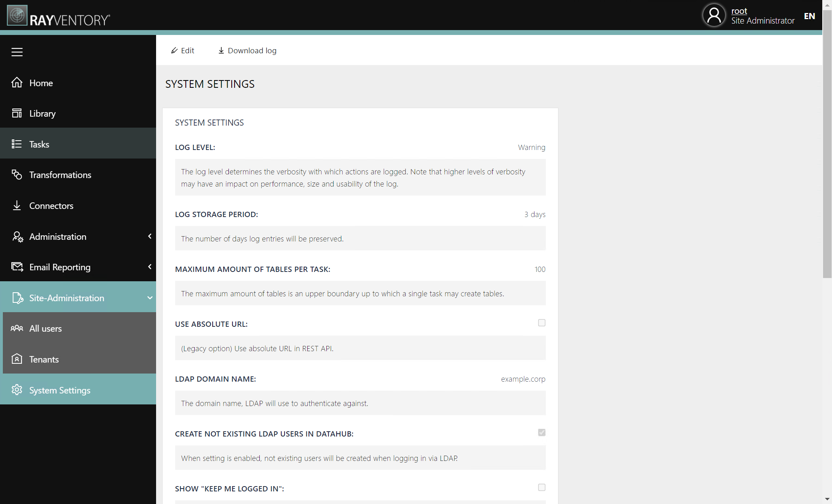This screenshot has height=504, width=832.
Task: Click the LOG STORAGE PERIOD label
Action: (217, 214)
